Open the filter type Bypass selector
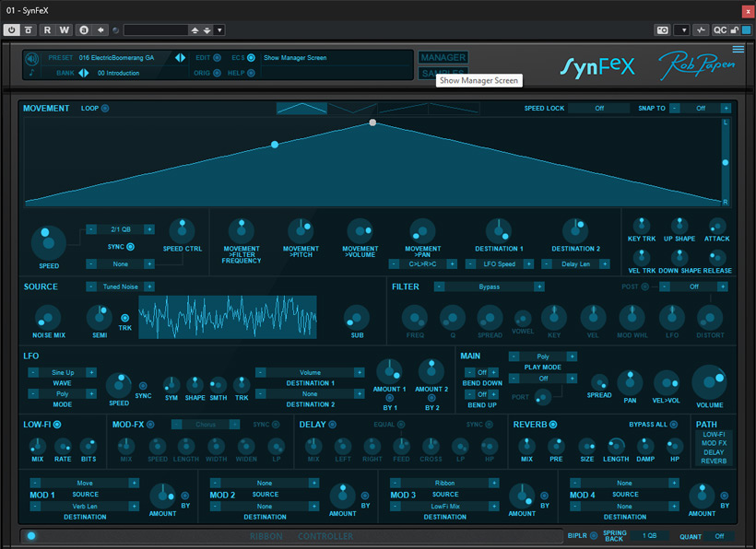Screen dimensions: 756x549 tap(489, 286)
